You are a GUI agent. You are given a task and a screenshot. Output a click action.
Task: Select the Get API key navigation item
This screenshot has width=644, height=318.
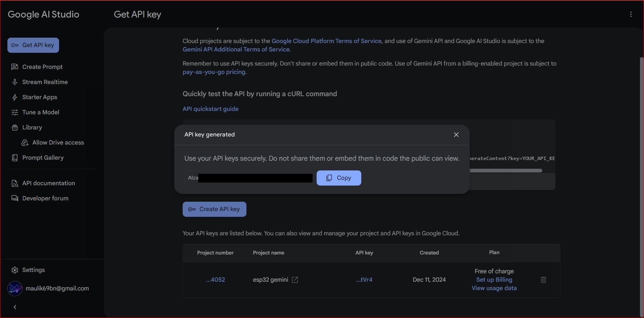tap(33, 45)
